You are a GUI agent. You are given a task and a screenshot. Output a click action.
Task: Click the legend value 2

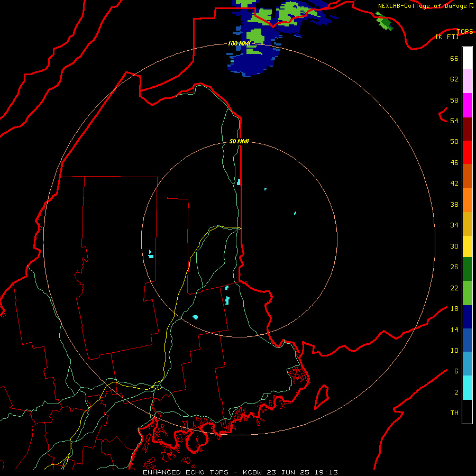[456, 392]
